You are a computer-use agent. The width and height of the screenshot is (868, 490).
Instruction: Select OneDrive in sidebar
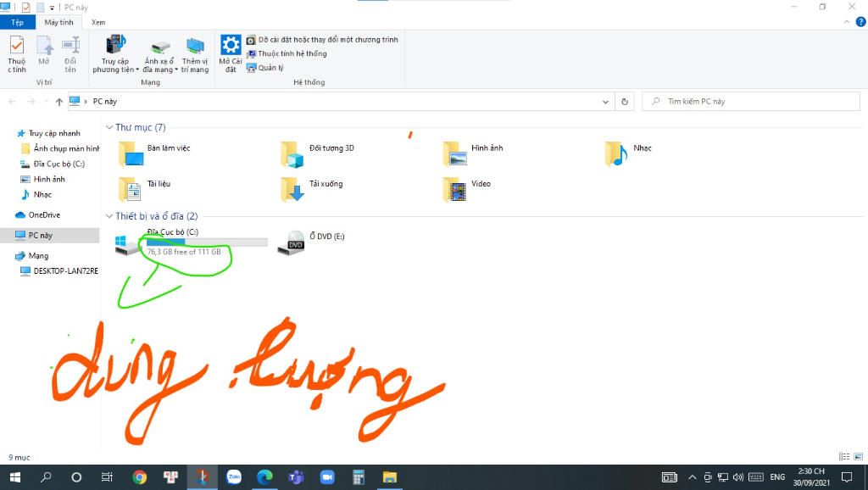tap(37, 214)
